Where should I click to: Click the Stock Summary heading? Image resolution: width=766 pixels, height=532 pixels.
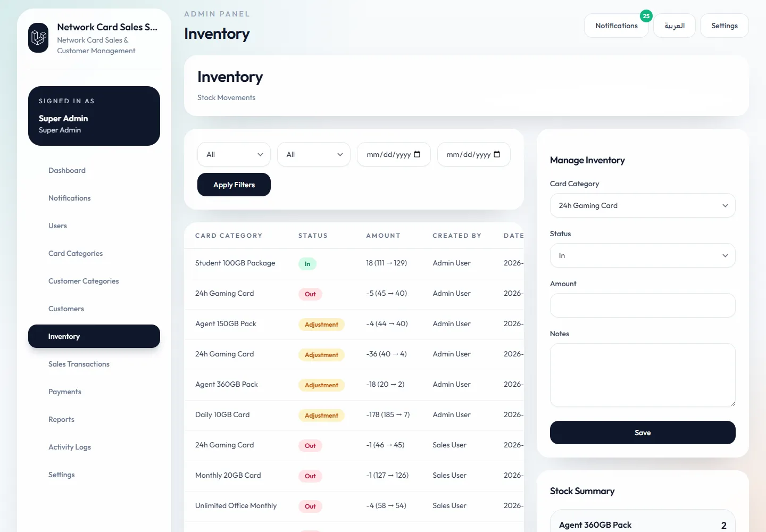click(x=582, y=491)
